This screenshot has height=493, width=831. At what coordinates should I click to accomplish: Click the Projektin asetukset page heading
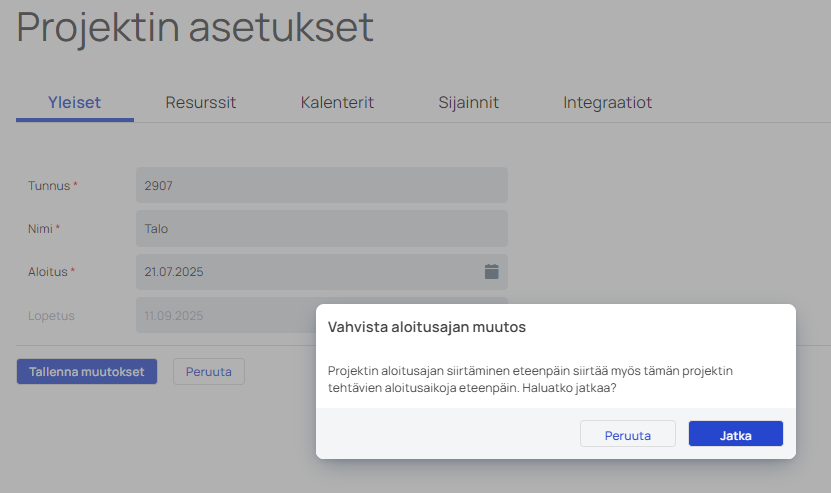pos(195,27)
